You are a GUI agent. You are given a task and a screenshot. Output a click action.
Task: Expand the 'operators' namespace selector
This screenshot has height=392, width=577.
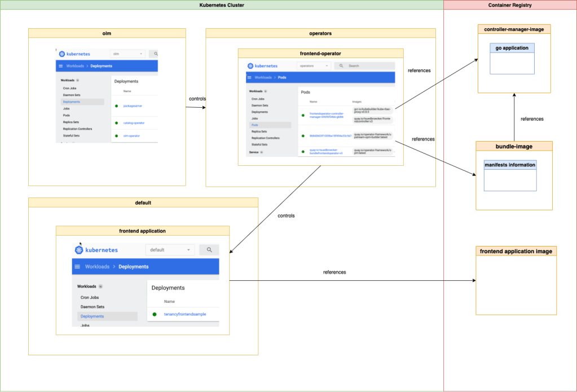(313, 66)
